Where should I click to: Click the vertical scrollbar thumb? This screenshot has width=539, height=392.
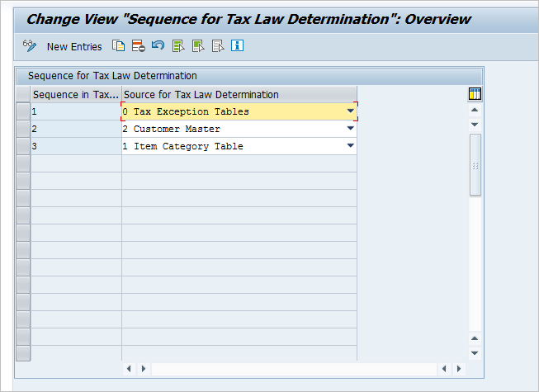(x=475, y=165)
